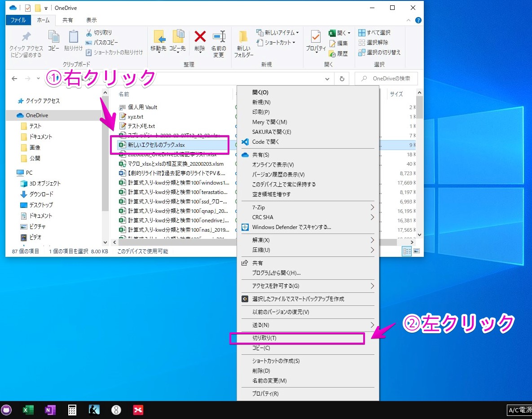Click the scissors Cut icon in ribbon
The image size is (532, 419).
89,33
